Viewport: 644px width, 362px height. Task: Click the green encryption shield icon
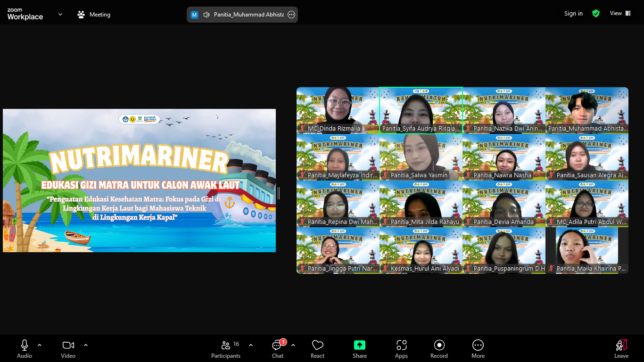tap(596, 14)
